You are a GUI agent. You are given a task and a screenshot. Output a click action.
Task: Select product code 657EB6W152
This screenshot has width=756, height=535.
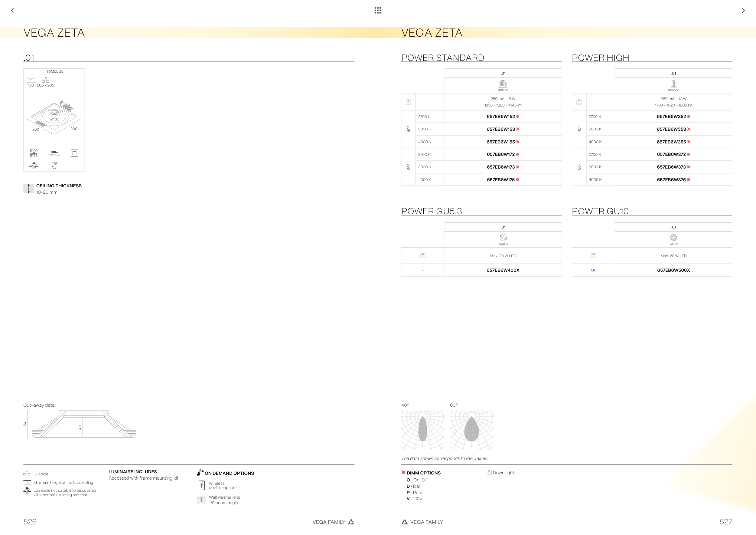coord(500,117)
